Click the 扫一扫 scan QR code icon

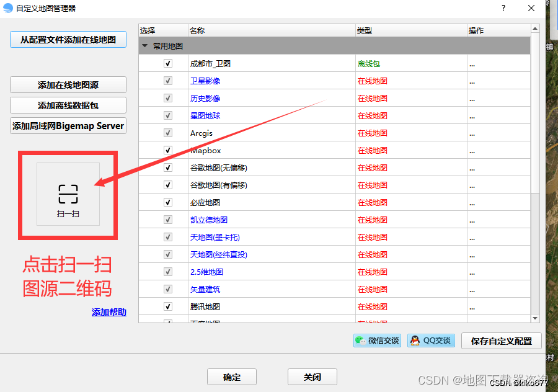[68, 194]
